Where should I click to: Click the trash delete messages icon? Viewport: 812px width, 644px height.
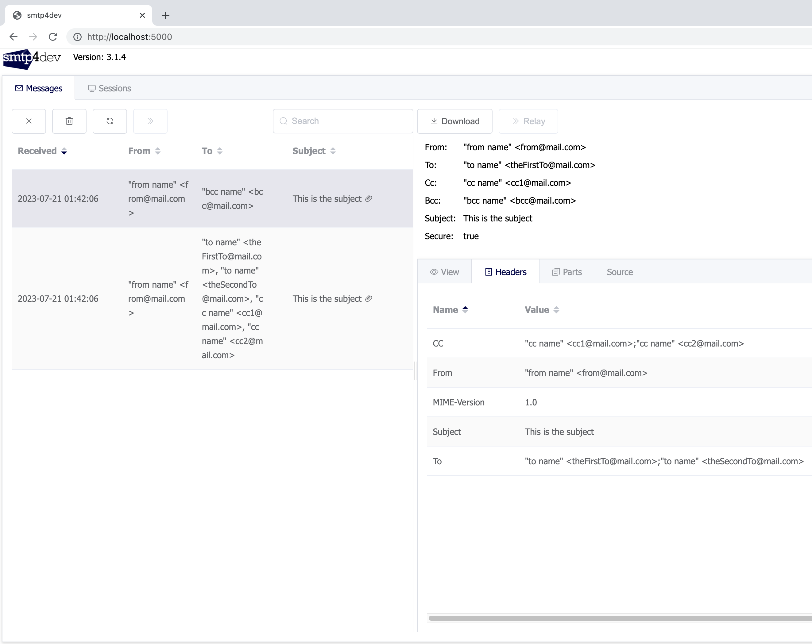coord(69,121)
